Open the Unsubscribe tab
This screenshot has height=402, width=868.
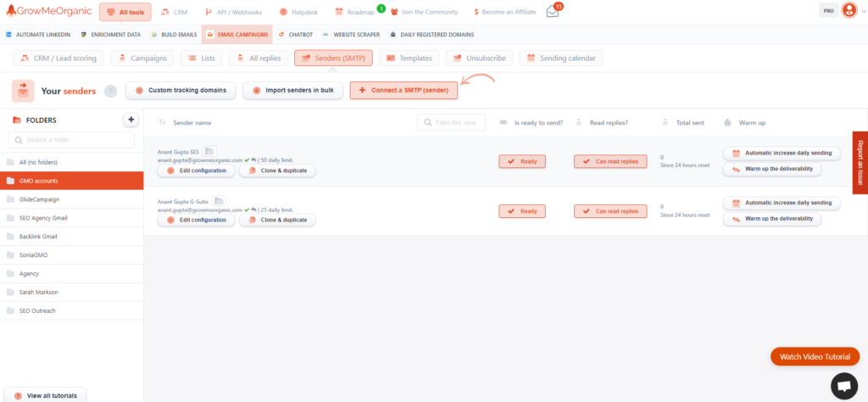(480, 59)
